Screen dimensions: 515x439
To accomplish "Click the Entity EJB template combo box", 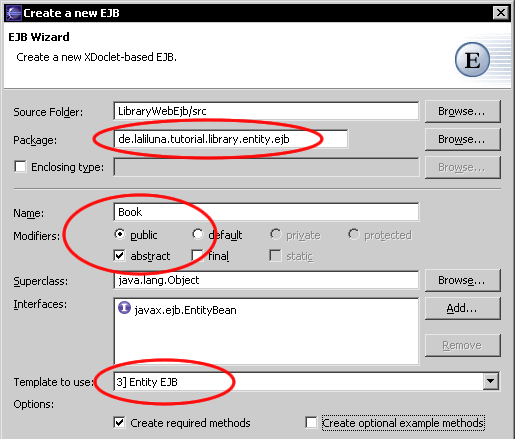I will (x=306, y=381).
